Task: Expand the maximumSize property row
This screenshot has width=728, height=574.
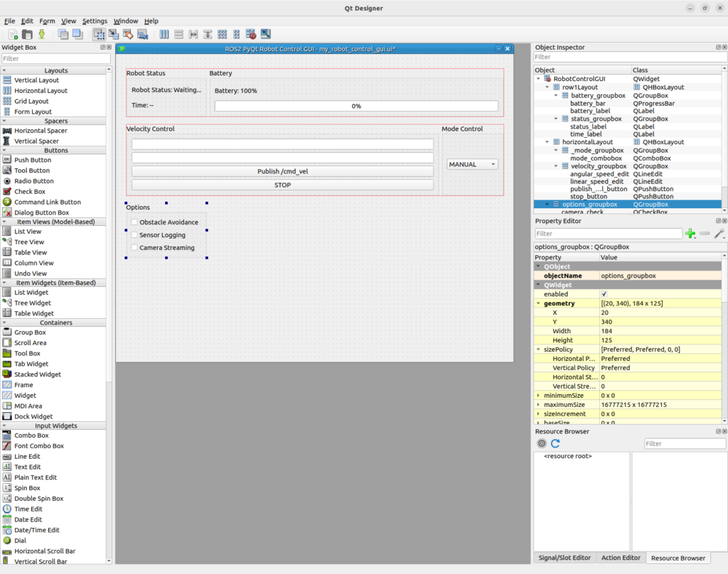Action: (x=539, y=405)
